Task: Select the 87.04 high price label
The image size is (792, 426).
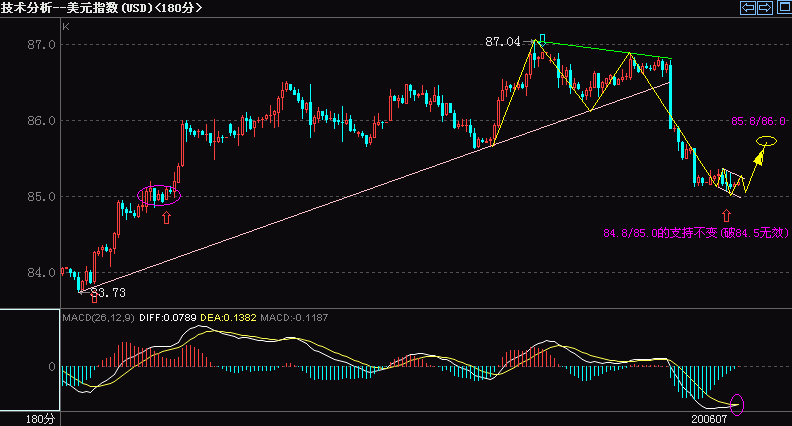Action: [x=503, y=42]
